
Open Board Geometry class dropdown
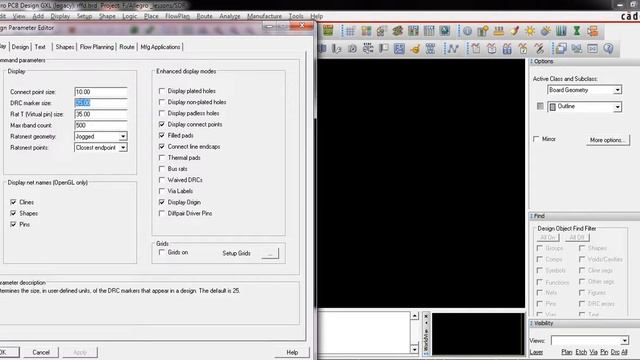[x=617, y=90]
